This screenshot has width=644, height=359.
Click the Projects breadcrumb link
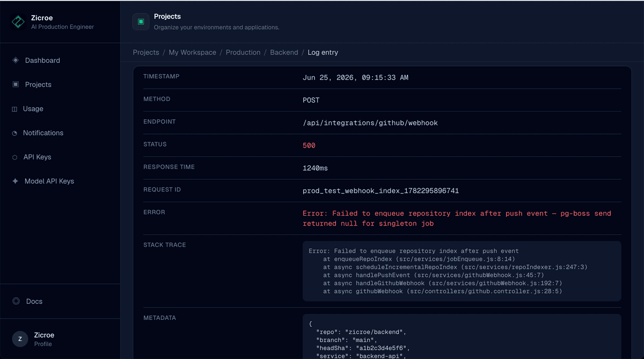(x=146, y=52)
